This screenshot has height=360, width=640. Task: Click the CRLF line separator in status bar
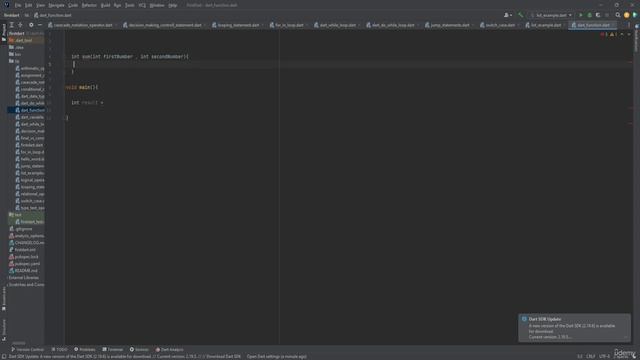590,356
